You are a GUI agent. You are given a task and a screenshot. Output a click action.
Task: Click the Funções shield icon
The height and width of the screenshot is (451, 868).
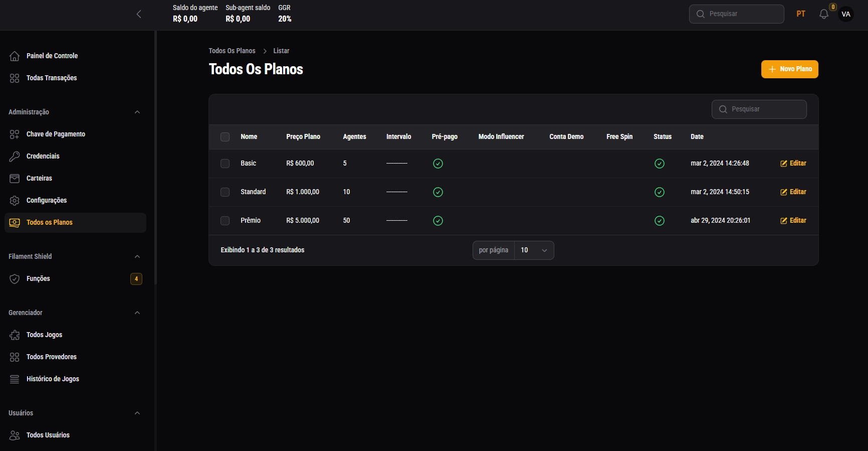[x=15, y=279]
